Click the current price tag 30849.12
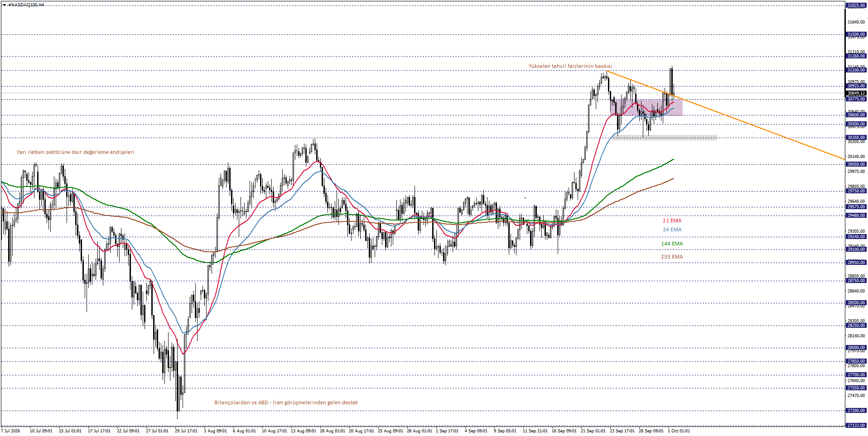This screenshot has height=436, width=868. pos(856,93)
